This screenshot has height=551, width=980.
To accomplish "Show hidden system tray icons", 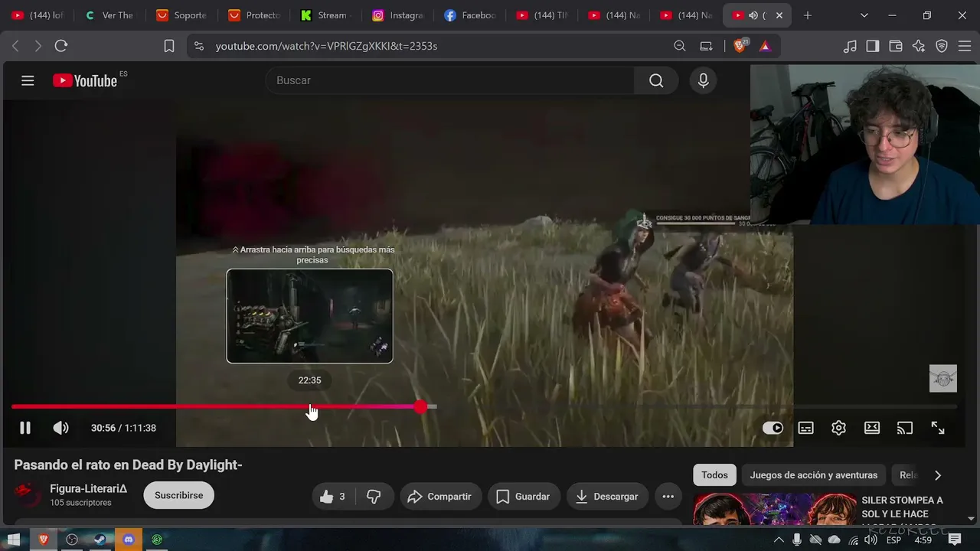I will pyautogui.click(x=779, y=540).
